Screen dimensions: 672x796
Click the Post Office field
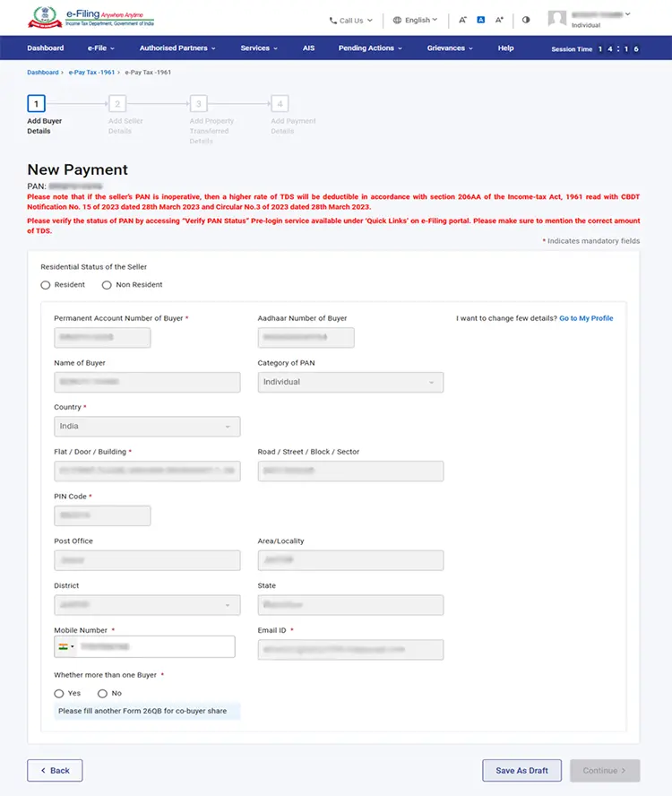[x=147, y=560]
